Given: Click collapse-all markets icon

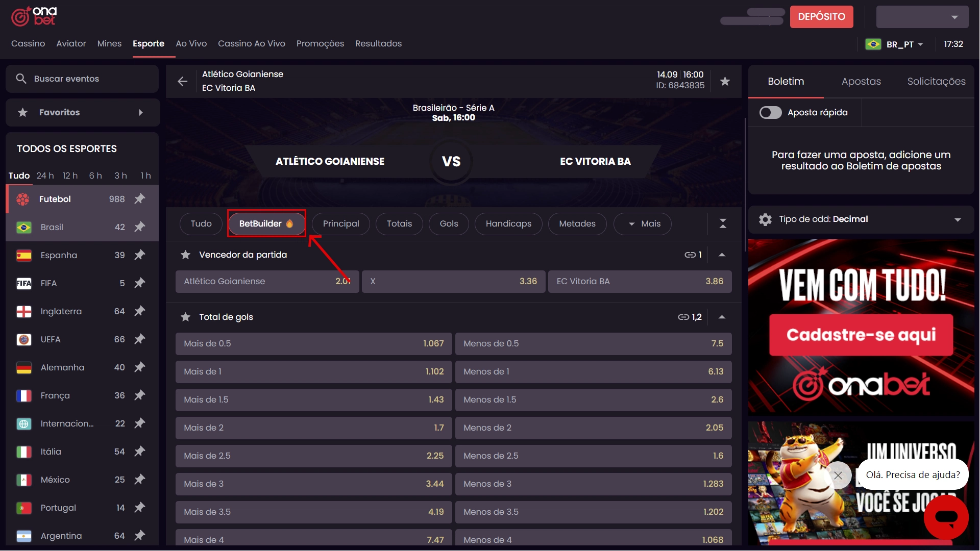Looking at the screenshot, I should (x=723, y=223).
